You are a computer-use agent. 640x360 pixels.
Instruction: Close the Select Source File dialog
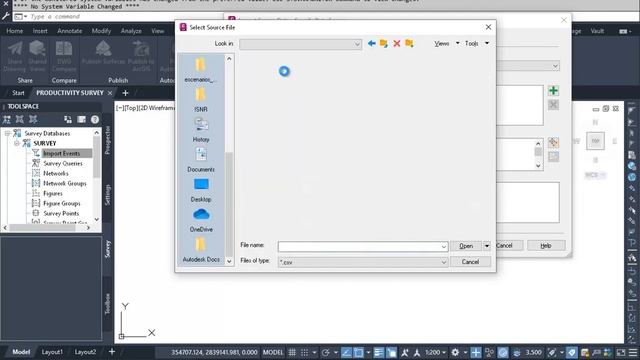coord(488,27)
